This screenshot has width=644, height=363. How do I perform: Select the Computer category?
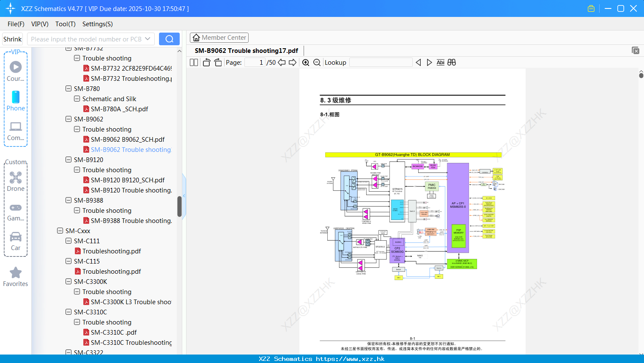(x=16, y=131)
